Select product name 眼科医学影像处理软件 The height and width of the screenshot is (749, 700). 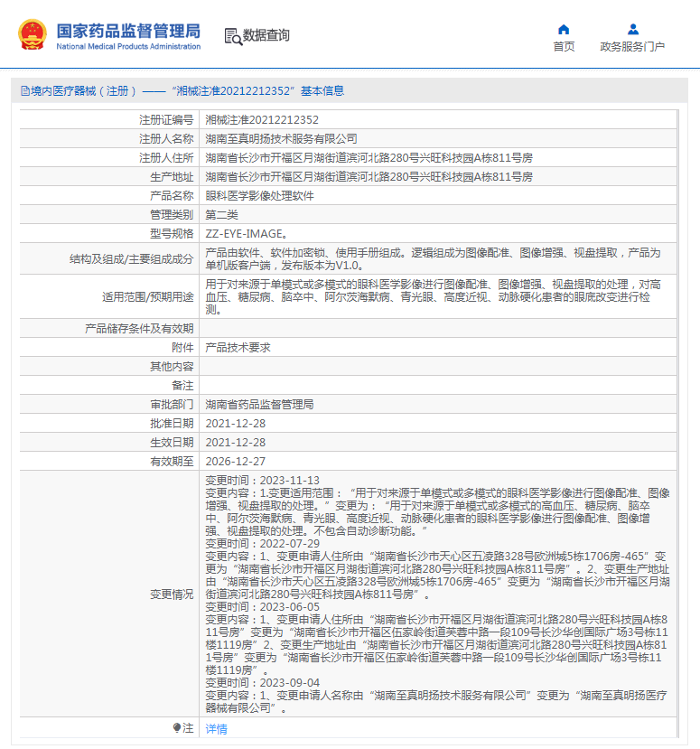tap(259, 196)
